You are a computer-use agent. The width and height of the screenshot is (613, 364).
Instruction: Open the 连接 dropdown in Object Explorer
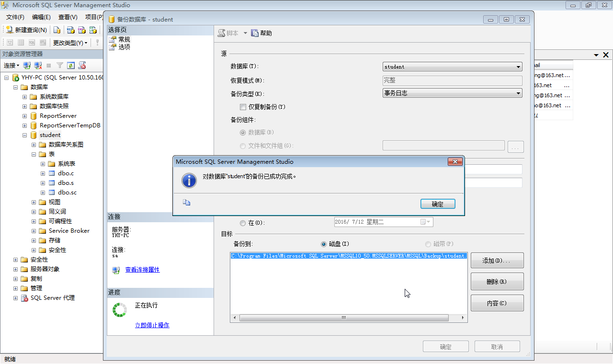tap(11, 65)
